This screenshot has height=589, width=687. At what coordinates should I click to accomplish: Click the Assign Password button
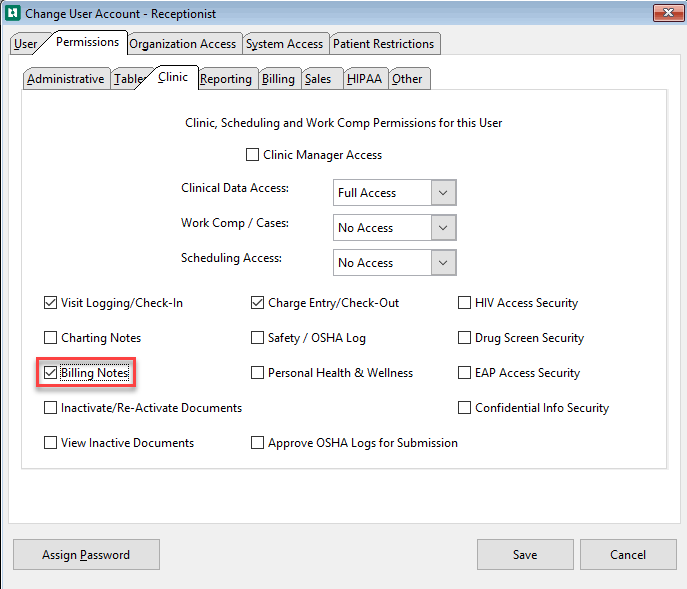pyautogui.click(x=86, y=555)
